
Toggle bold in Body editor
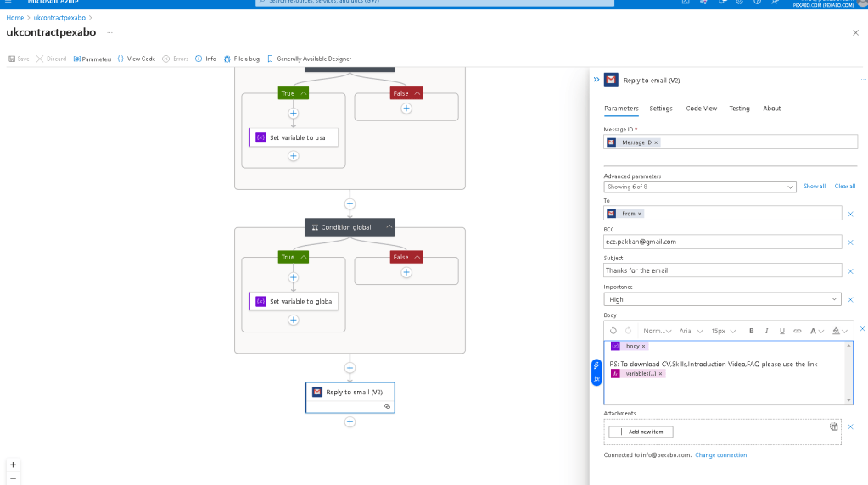coord(751,331)
